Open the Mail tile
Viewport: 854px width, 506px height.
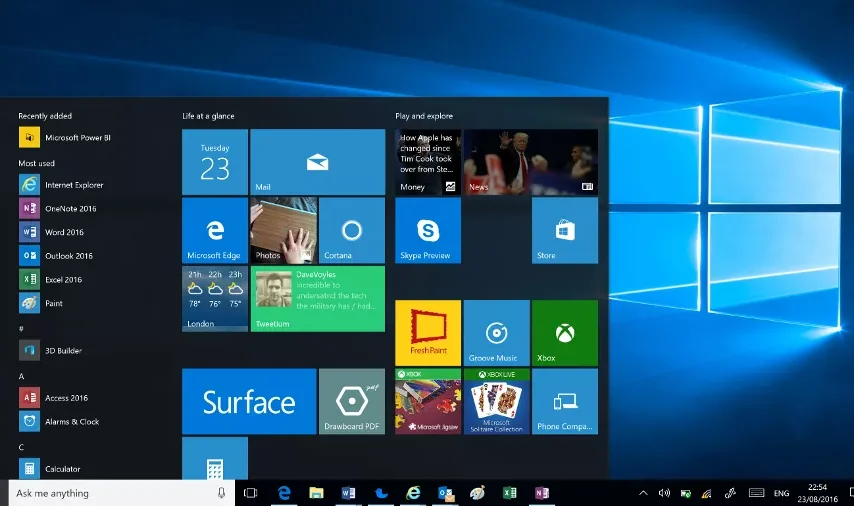(318, 162)
